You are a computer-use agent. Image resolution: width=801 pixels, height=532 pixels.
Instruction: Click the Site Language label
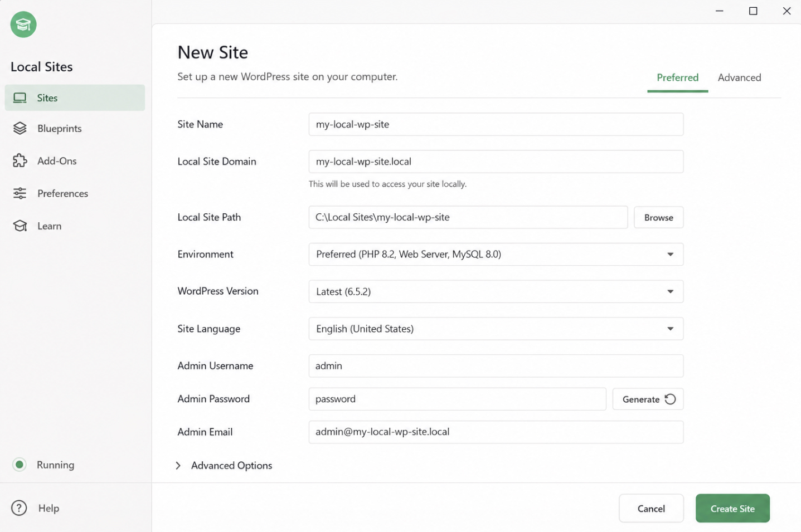tap(209, 329)
